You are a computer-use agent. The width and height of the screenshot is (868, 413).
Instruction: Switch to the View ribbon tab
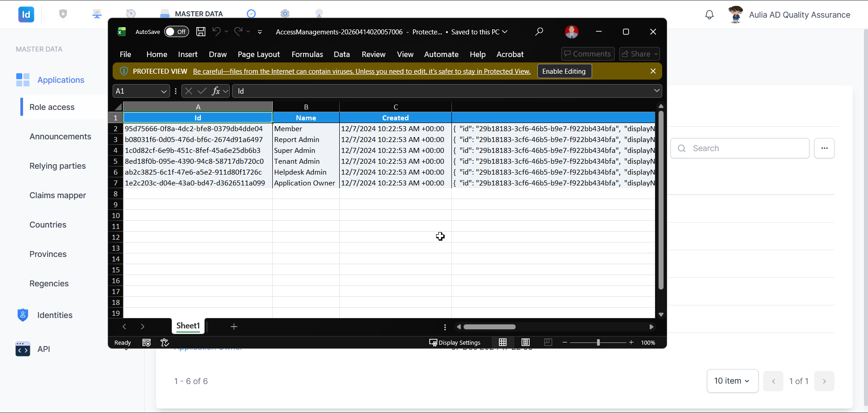(x=405, y=54)
